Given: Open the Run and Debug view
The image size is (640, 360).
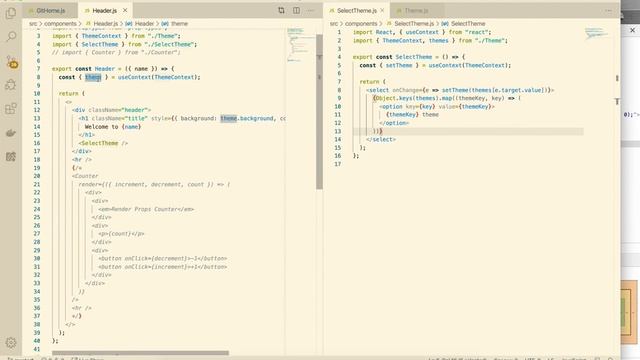Looking at the screenshot, I should (x=11, y=85).
